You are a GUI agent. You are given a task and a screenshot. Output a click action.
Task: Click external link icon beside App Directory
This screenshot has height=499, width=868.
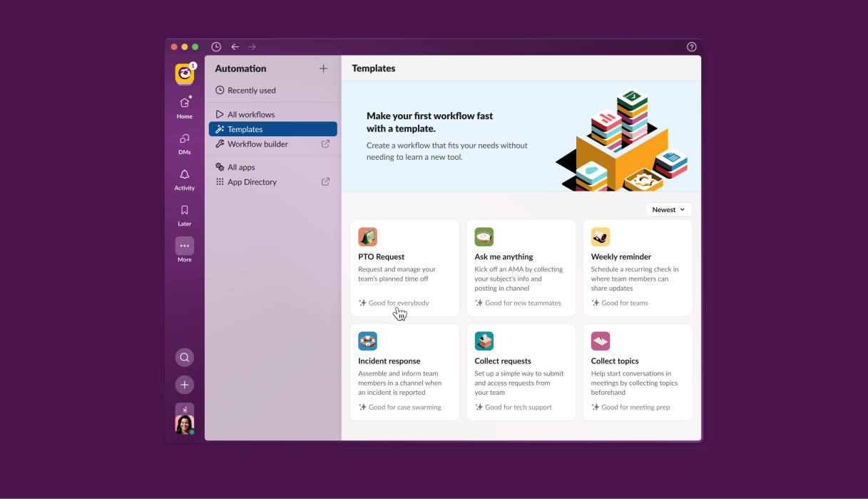click(x=325, y=182)
